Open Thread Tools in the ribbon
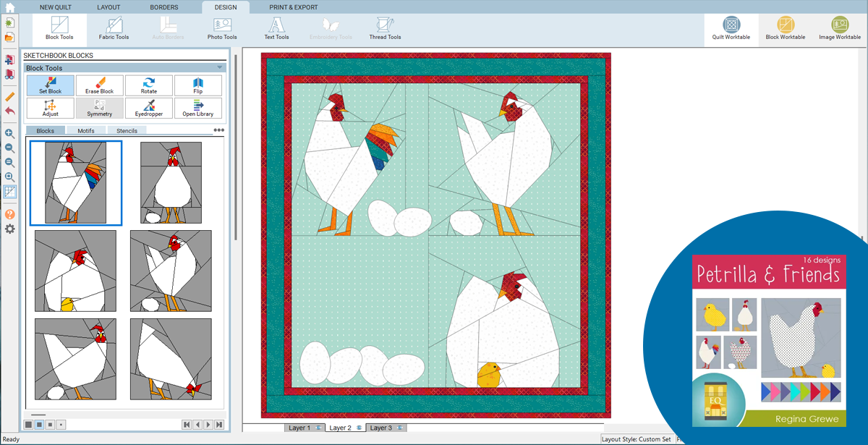This screenshot has width=868, height=445. click(385, 28)
